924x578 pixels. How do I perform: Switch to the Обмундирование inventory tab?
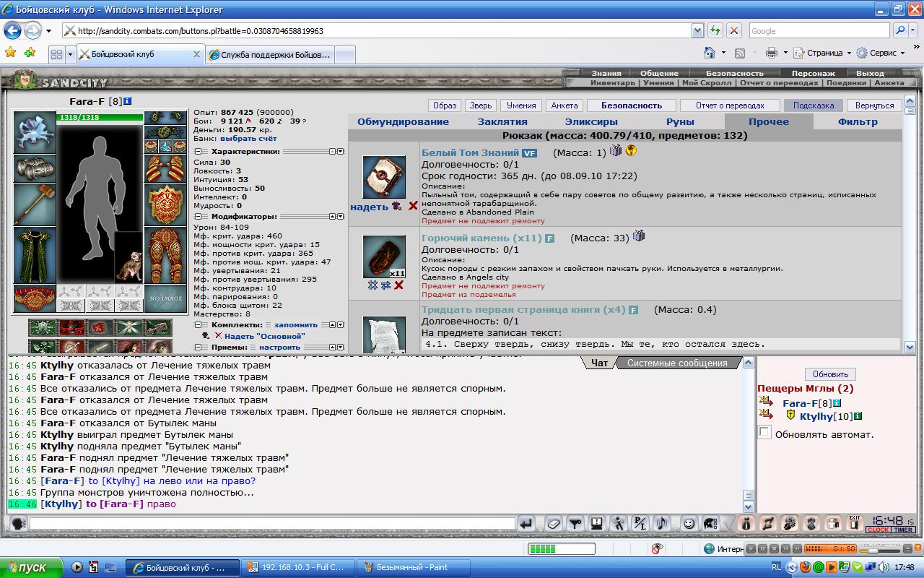(x=403, y=121)
